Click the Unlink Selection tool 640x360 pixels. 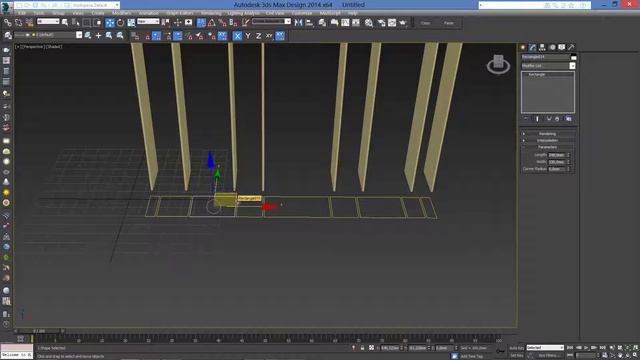click(19, 23)
